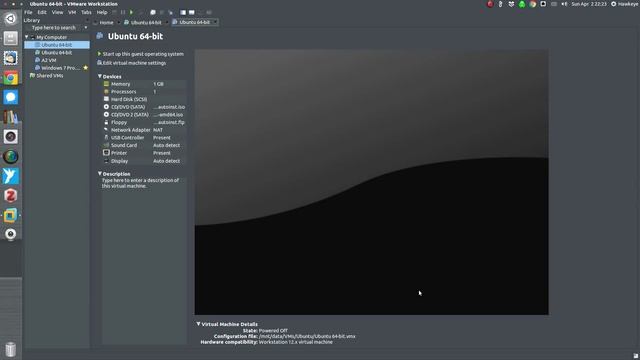Screen dimensions: 640x360
Task: Open Google Chrome from the dock
Action: 11,78
